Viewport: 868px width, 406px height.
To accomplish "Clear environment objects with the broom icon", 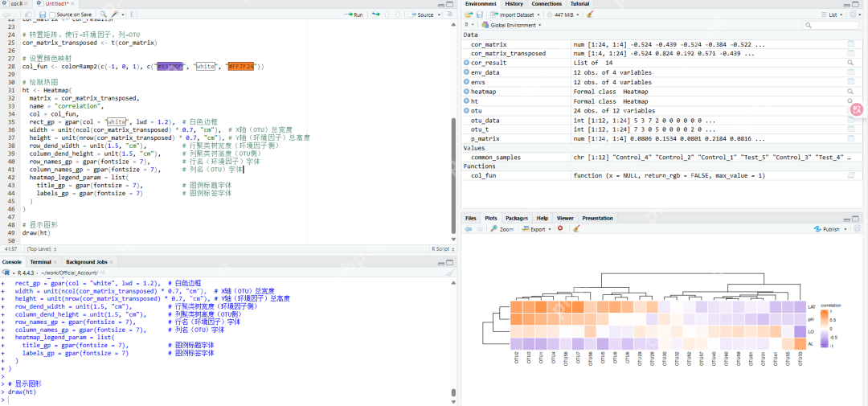I will coord(590,14).
